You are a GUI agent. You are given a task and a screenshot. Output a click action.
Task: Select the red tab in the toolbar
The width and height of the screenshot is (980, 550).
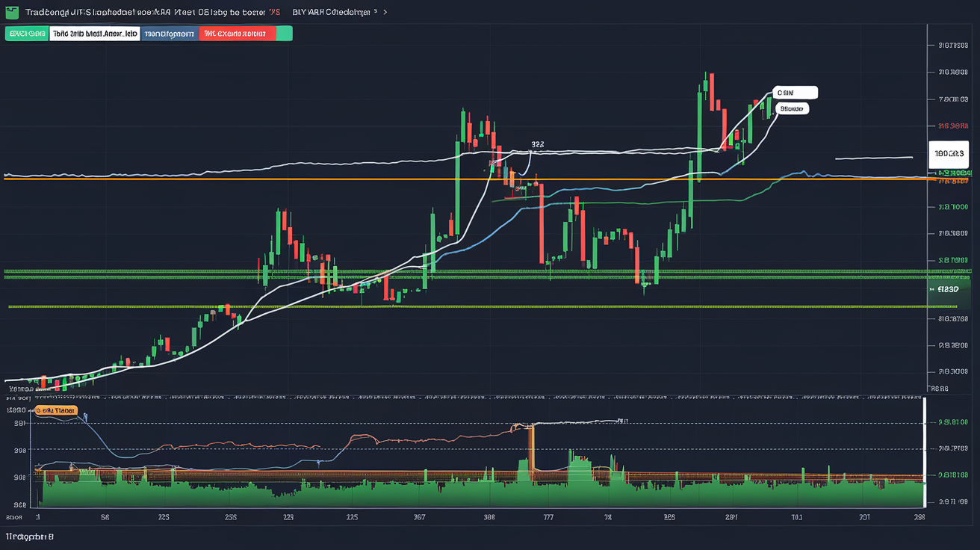tap(237, 34)
